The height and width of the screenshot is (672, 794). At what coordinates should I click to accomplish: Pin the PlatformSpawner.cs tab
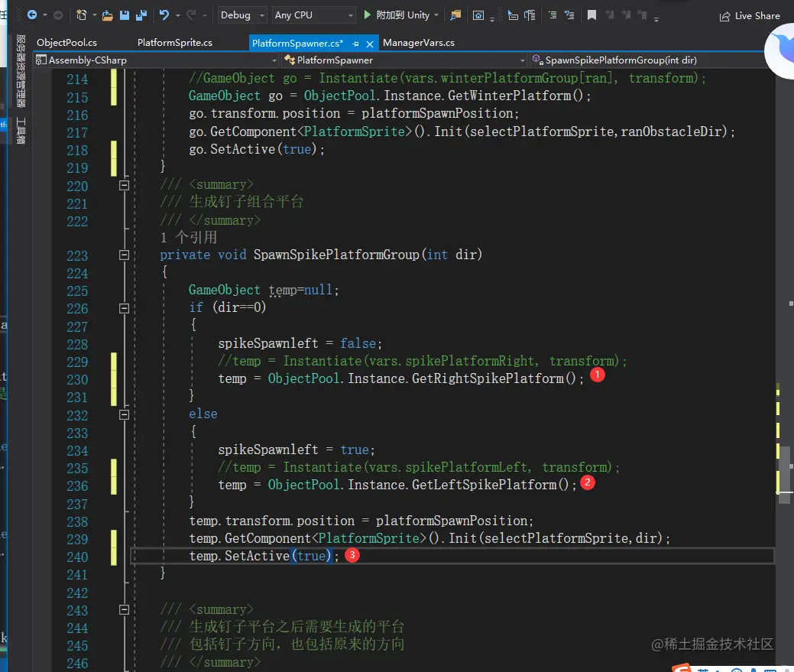coord(355,44)
